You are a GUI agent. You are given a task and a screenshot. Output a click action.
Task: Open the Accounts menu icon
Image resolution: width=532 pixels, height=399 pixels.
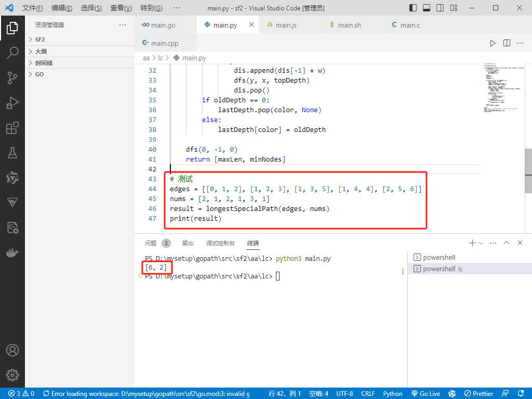tap(12, 350)
